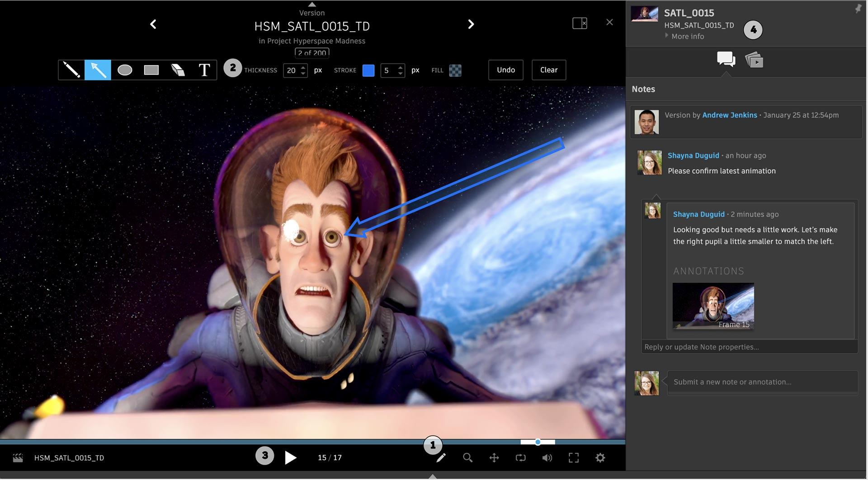This screenshot has height=480, width=868.
Task: Open player settings gear
Action: 600,458
